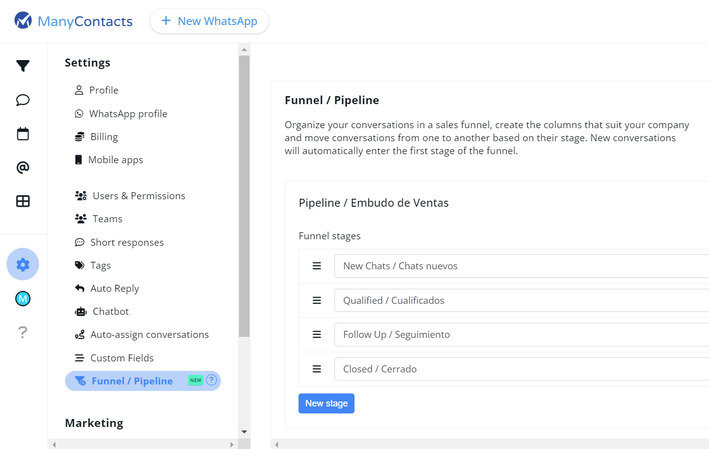Click the round M account avatar

[x=23, y=298]
